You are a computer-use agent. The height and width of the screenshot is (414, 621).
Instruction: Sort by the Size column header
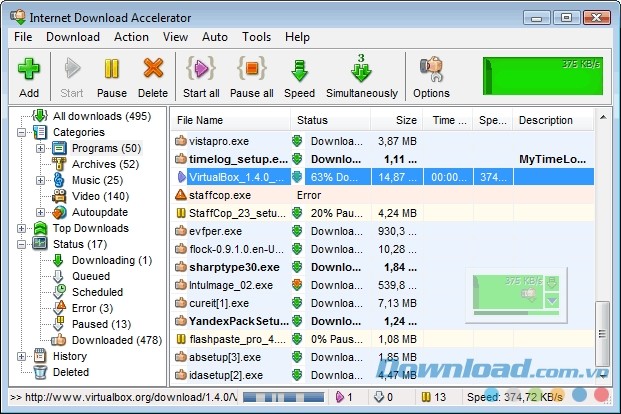pyautogui.click(x=396, y=120)
